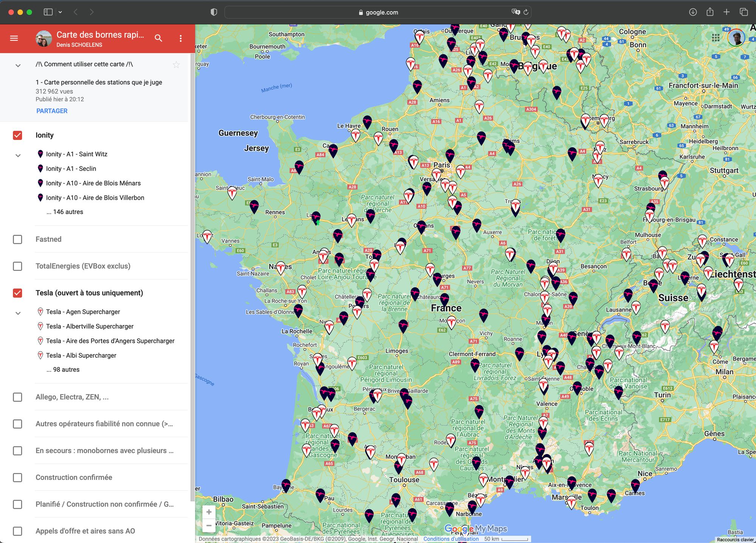This screenshot has height=543, width=756.
Task: Collapse the map description section
Action: click(x=18, y=65)
